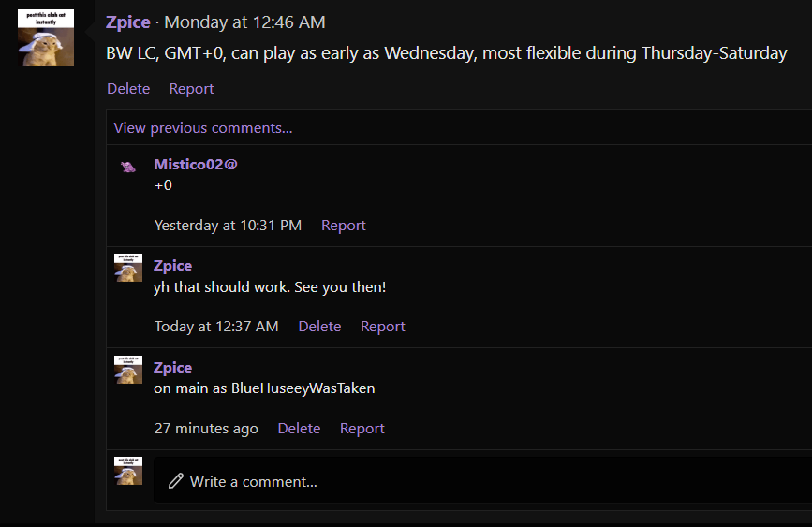Image resolution: width=812 pixels, height=527 pixels.
Task: Report the 'yh that should work' comment
Action: click(x=382, y=327)
